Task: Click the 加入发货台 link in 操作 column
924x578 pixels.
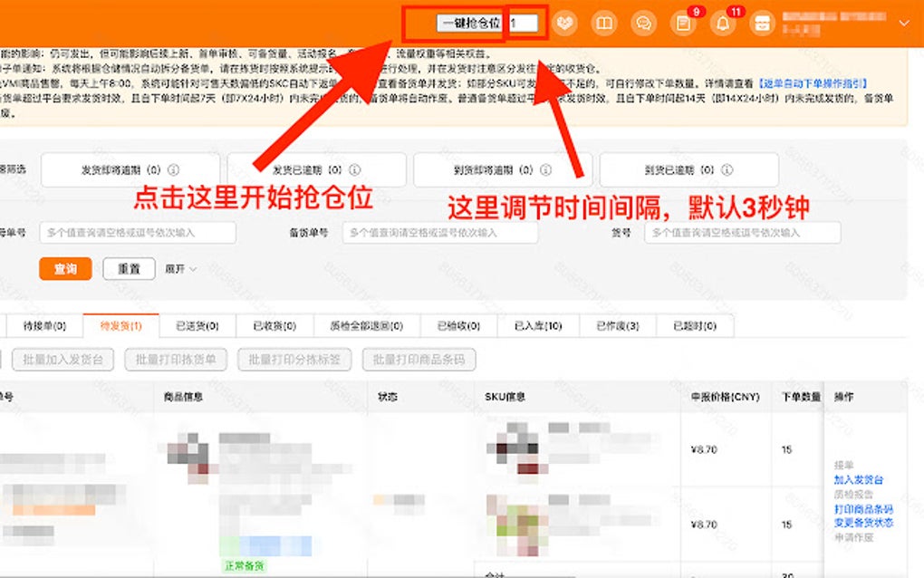Action: [x=859, y=479]
